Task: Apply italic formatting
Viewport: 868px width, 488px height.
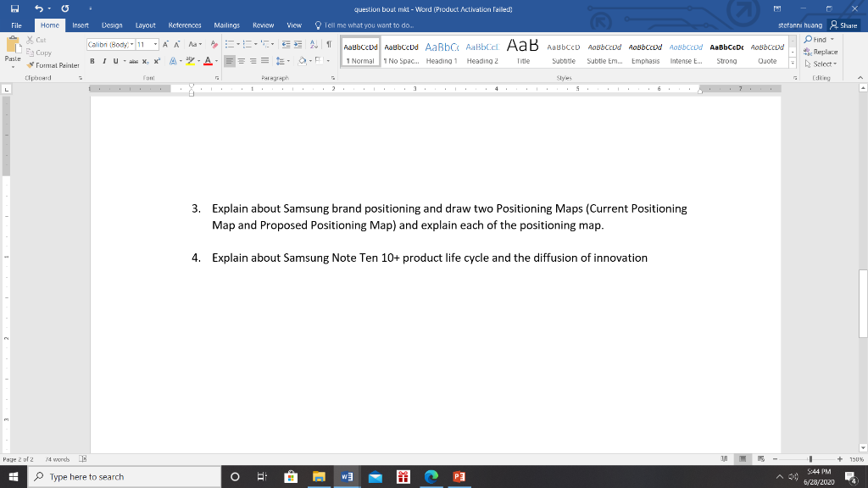Action: click(x=103, y=60)
